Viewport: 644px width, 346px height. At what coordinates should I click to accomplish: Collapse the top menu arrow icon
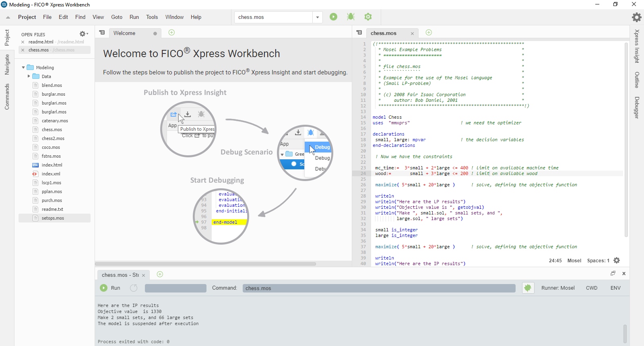tap(8, 17)
